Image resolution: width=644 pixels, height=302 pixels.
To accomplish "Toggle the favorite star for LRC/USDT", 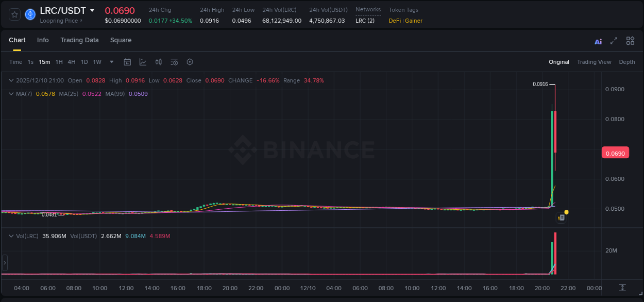I will tap(14, 14).
